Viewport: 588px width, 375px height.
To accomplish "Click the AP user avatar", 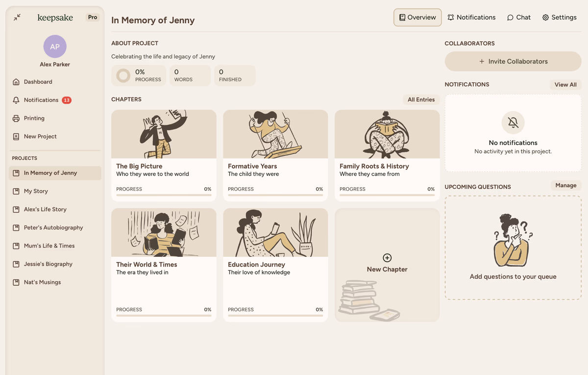I will point(55,47).
